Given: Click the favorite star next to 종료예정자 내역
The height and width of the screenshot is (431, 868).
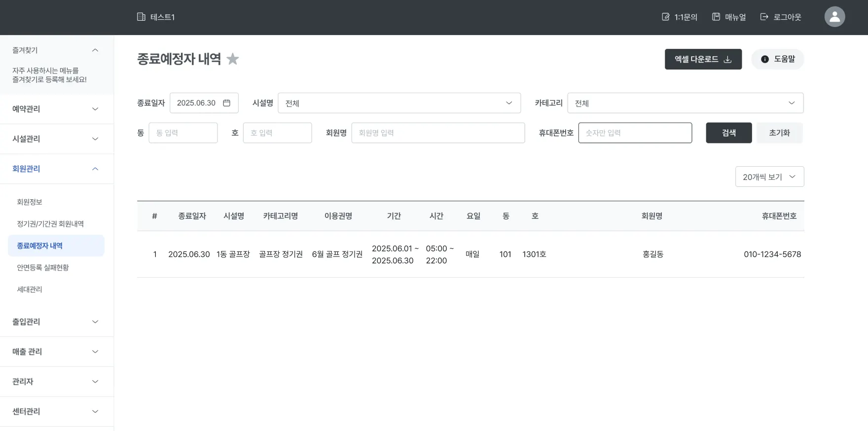Looking at the screenshot, I should (x=233, y=59).
